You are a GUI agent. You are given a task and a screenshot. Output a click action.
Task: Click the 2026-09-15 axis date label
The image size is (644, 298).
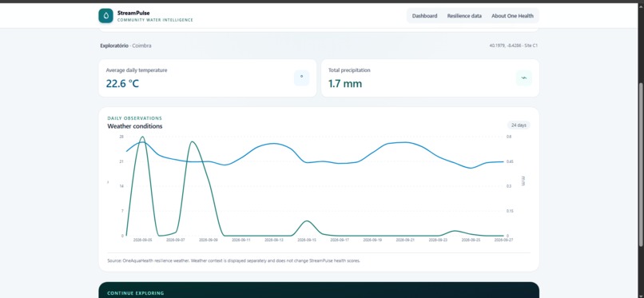pos(307,240)
